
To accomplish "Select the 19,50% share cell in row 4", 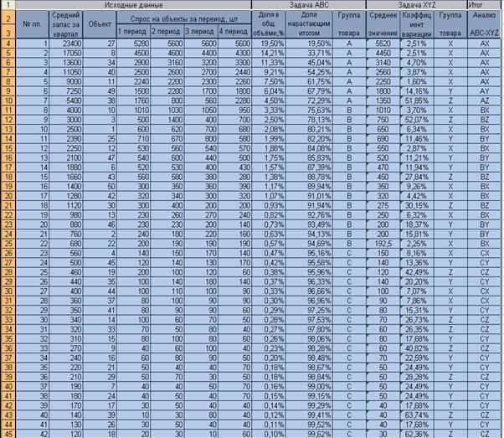I will 269,44.
